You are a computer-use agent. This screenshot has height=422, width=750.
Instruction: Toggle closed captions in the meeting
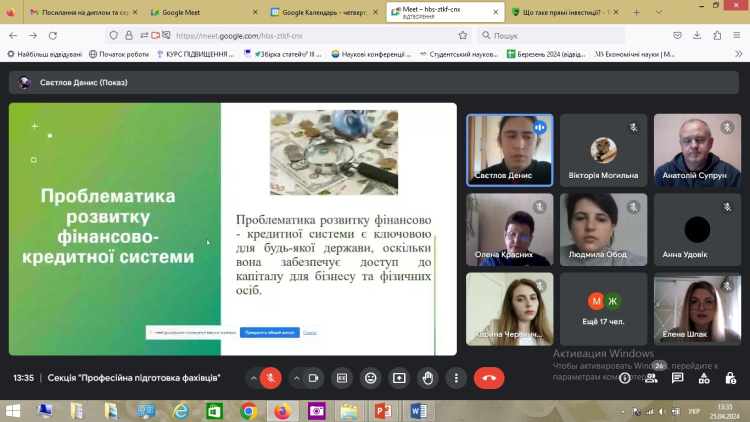click(x=342, y=378)
